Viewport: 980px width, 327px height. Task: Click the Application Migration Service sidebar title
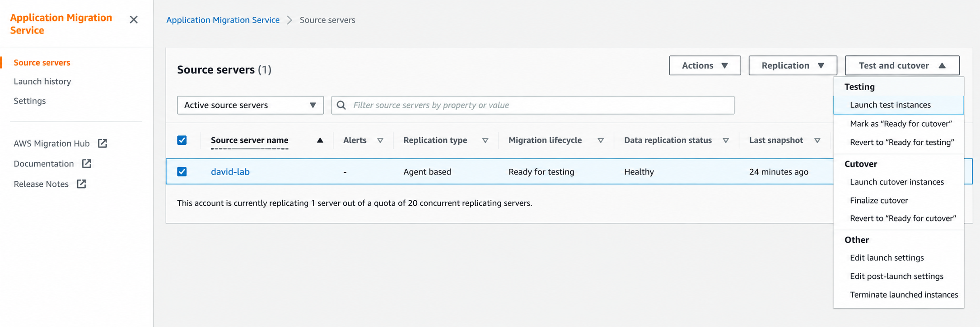(x=61, y=24)
